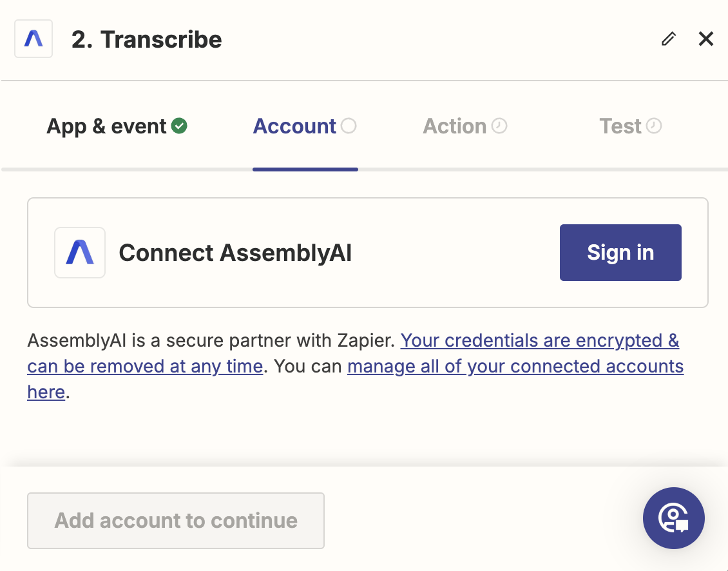The height and width of the screenshot is (571, 728).
Task: Close the Transcribe step panel
Action: [x=706, y=39]
